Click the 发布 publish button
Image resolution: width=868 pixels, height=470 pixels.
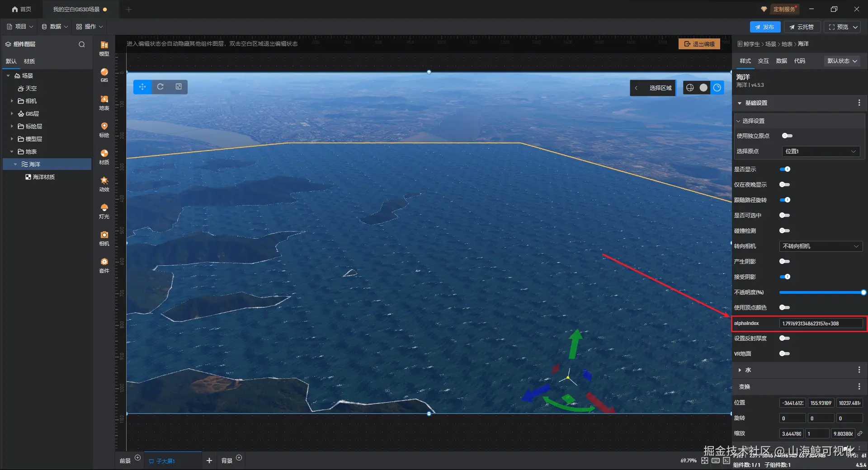(765, 27)
